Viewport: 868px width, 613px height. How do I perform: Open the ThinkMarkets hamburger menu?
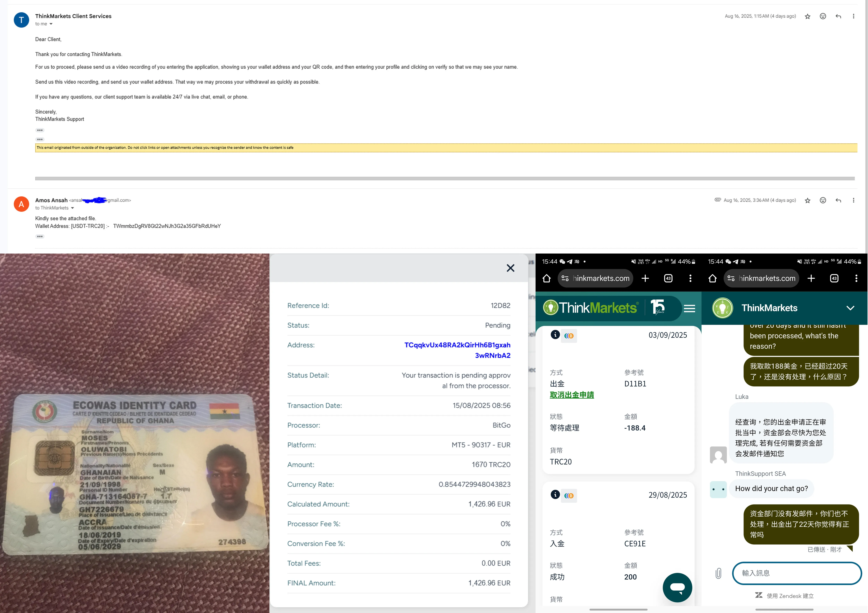coord(690,309)
